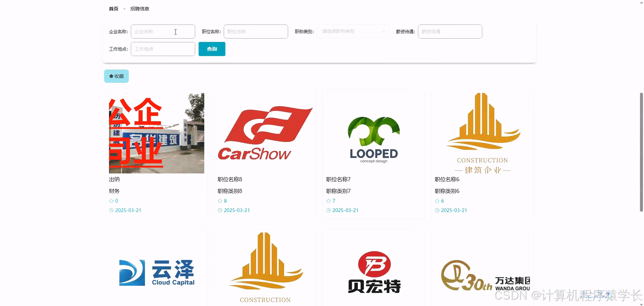Toggle favorite count 7 on 职位名称7

pos(334,201)
